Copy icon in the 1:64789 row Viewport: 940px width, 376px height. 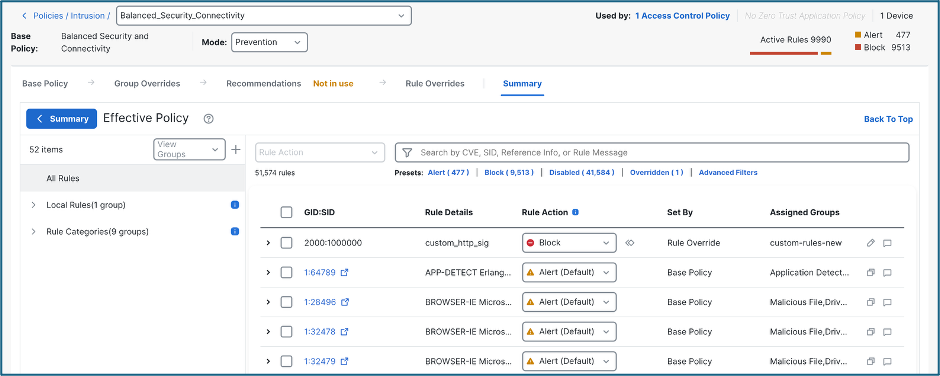pyautogui.click(x=871, y=272)
